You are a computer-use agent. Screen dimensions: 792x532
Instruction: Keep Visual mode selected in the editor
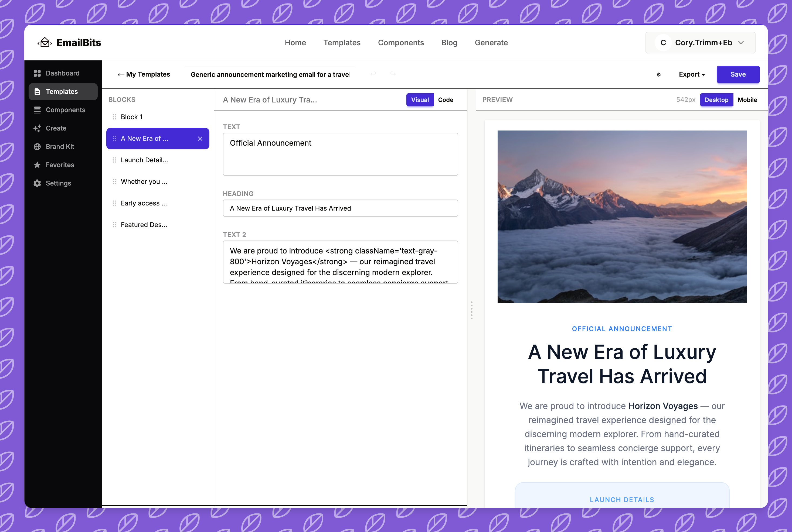click(x=420, y=100)
